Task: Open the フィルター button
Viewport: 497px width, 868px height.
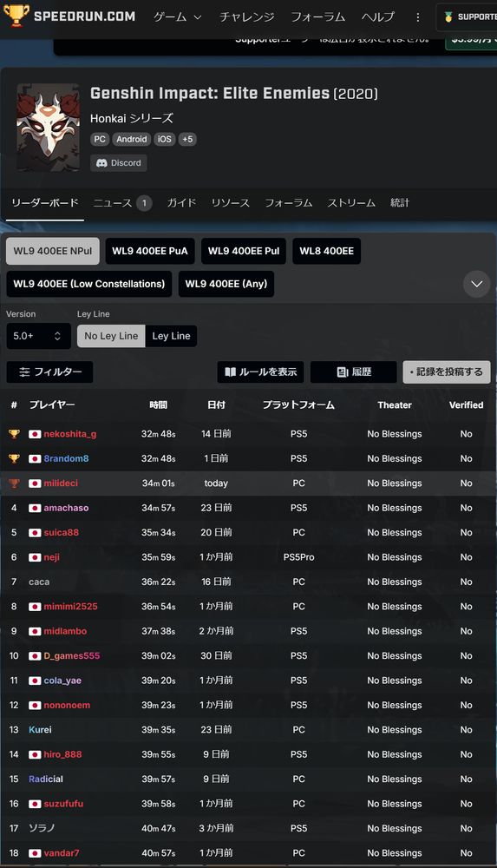Action: point(49,372)
